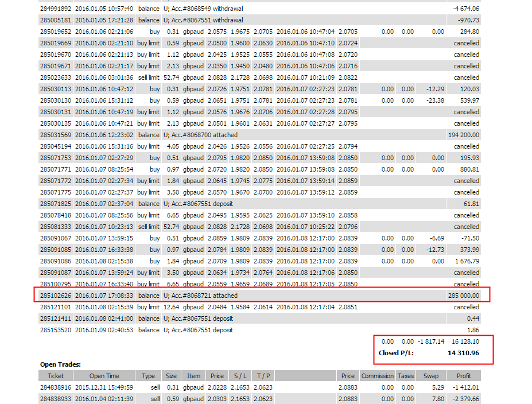Click the 1 676.79 profit value
The image size is (532, 404).
coord(467,262)
